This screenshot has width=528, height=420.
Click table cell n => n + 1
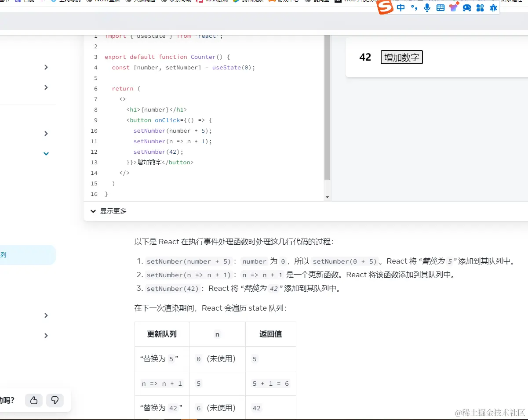pos(162,384)
